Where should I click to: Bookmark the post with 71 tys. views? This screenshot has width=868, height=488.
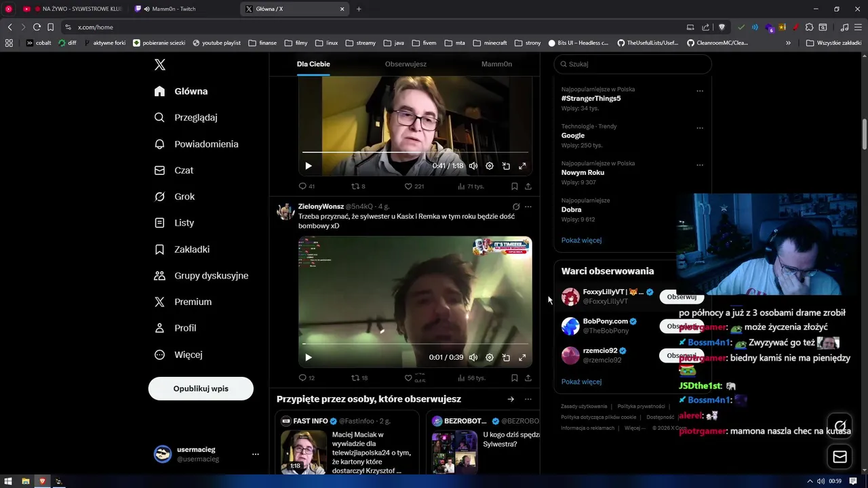tap(515, 186)
